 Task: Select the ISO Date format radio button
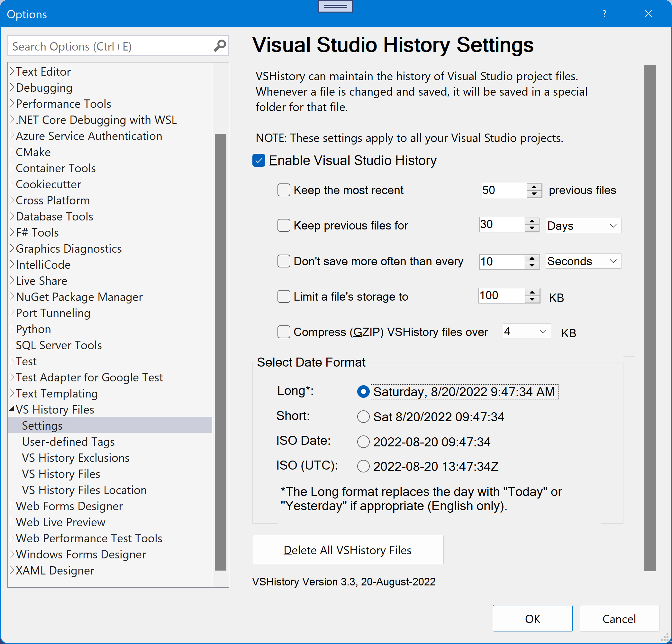click(363, 442)
